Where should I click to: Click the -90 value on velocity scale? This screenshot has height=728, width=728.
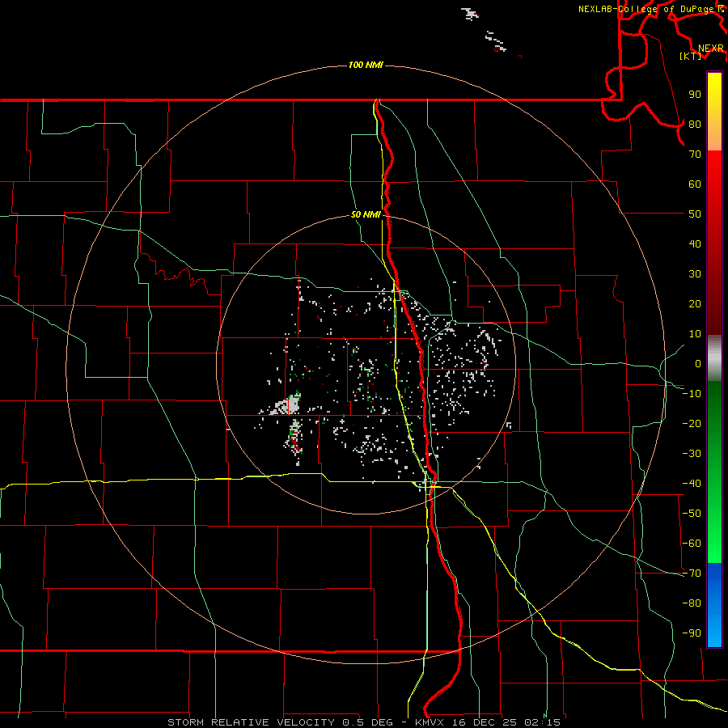pyautogui.click(x=692, y=633)
